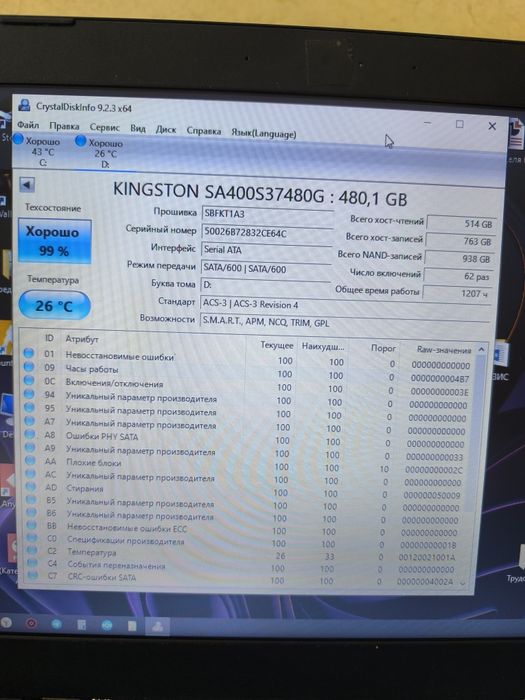Click status icon of C4 События переназначения
Screen dimensions: 525x700
(32, 563)
